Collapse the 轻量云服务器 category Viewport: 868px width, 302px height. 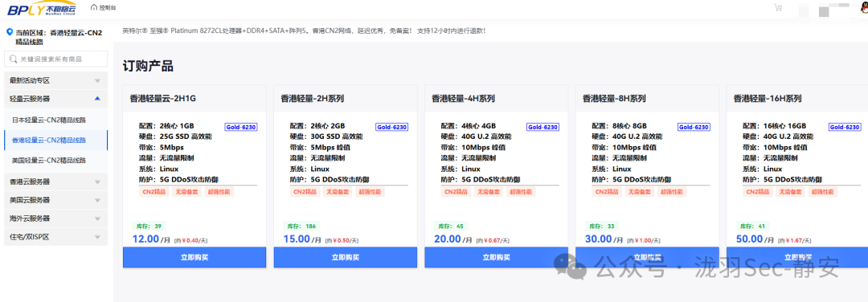55,99
